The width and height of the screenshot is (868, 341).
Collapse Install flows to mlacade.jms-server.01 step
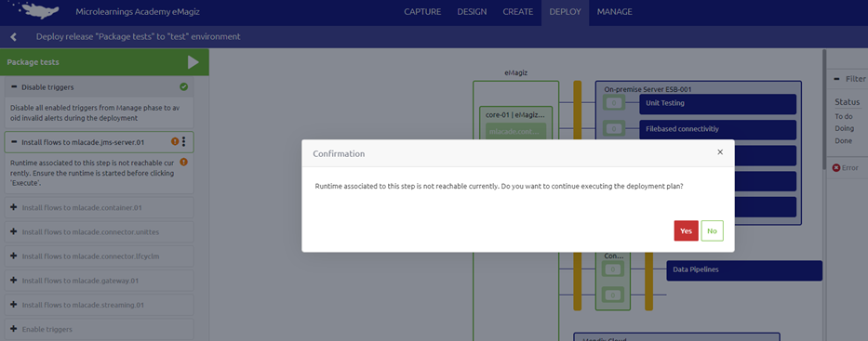(14, 142)
